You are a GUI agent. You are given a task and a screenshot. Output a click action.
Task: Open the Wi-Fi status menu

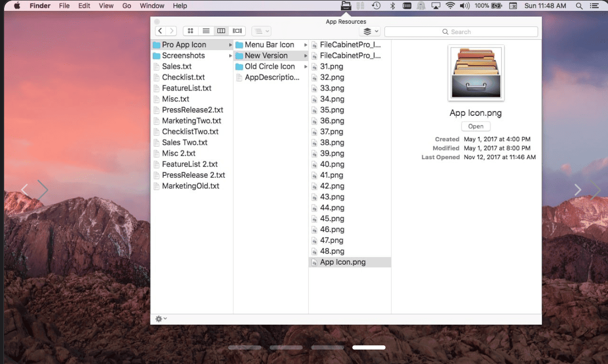pyautogui.click(x=450, y=6)
